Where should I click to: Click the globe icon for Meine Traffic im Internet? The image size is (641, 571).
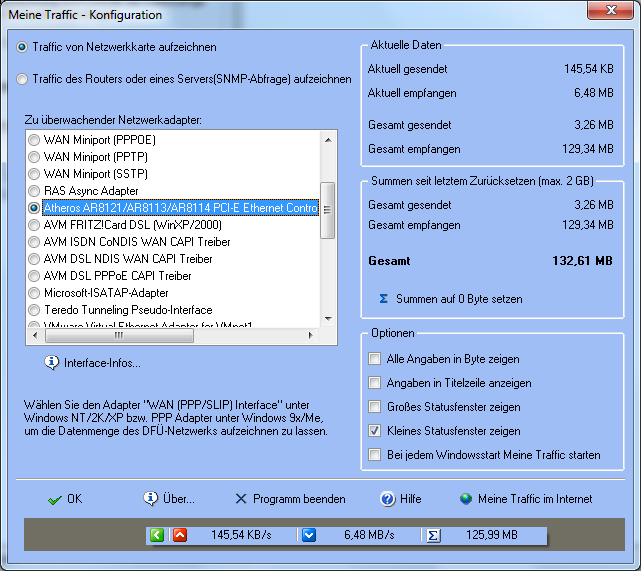(466, 499)
